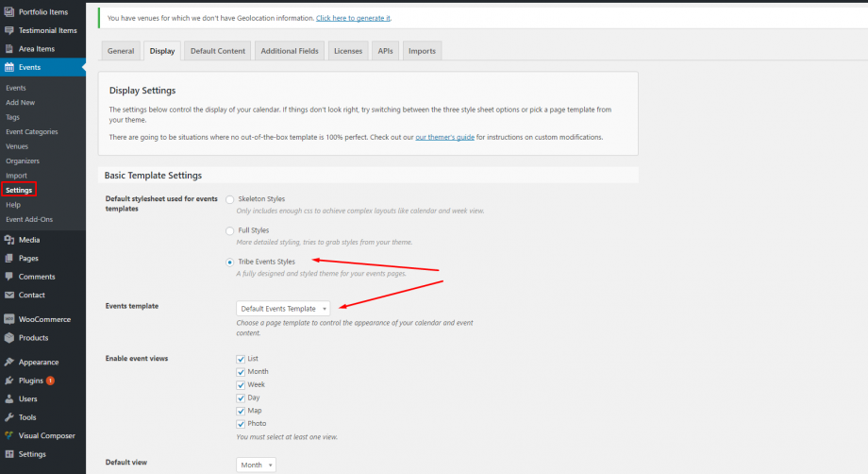Switch to the General tab
Screen dimensions: 868x474
pyautogui.click(x=121, y=51)
